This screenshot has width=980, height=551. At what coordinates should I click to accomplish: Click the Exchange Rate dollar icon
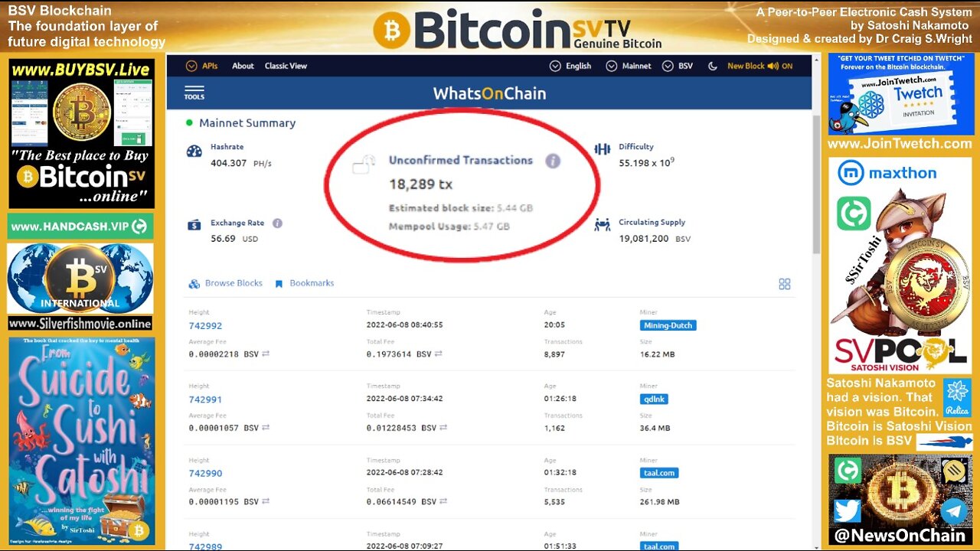tap(194, 225)
